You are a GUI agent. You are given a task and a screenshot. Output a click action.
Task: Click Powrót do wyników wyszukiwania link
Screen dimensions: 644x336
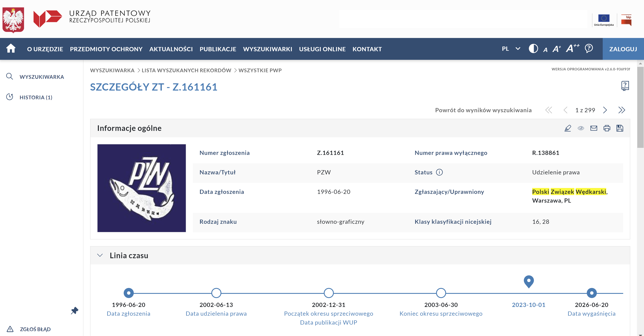tap(483, 110)
